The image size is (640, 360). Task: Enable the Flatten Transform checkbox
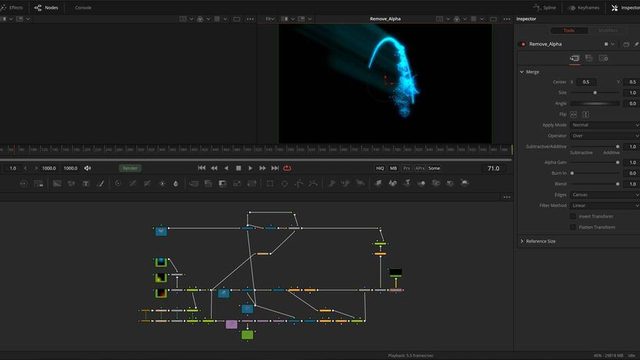click(573, 227)
